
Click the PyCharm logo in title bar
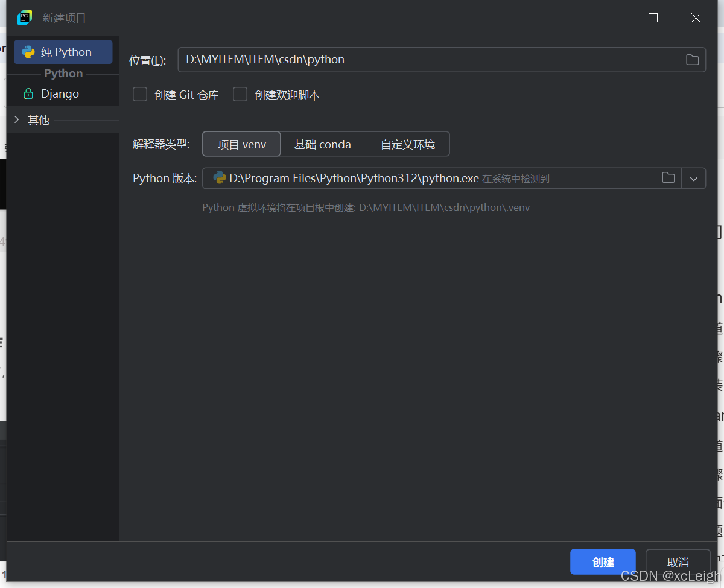(25, 17)
